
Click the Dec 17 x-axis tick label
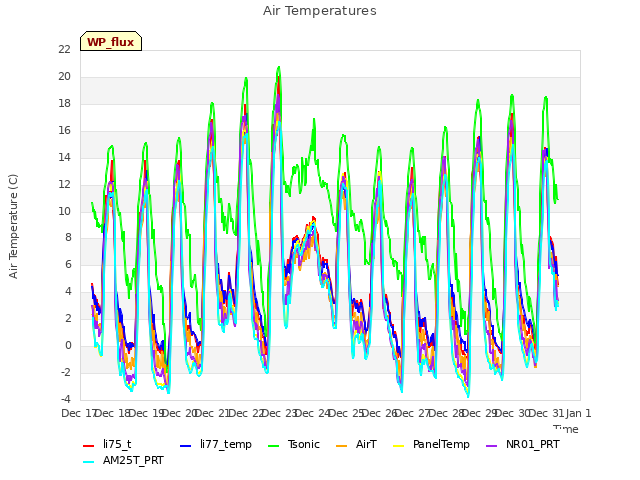tap(78, 413)
